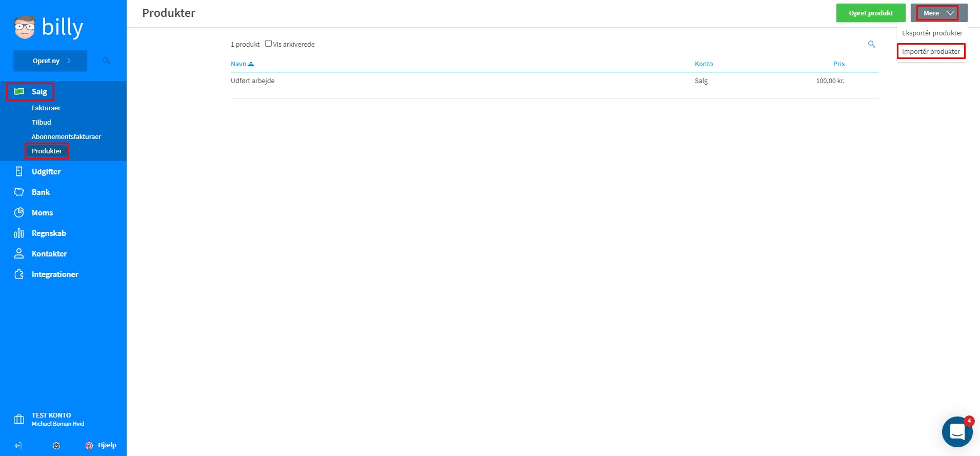Open the chat bubble widget

pos(957,432)
